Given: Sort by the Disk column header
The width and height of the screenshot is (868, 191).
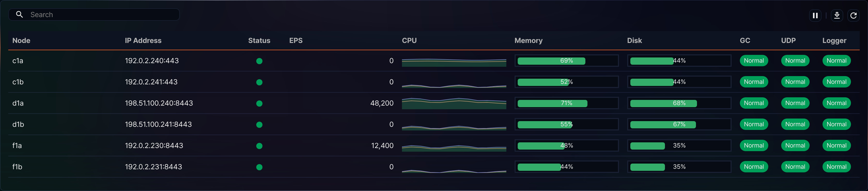Looking at the screenshot, I should 634,40.
